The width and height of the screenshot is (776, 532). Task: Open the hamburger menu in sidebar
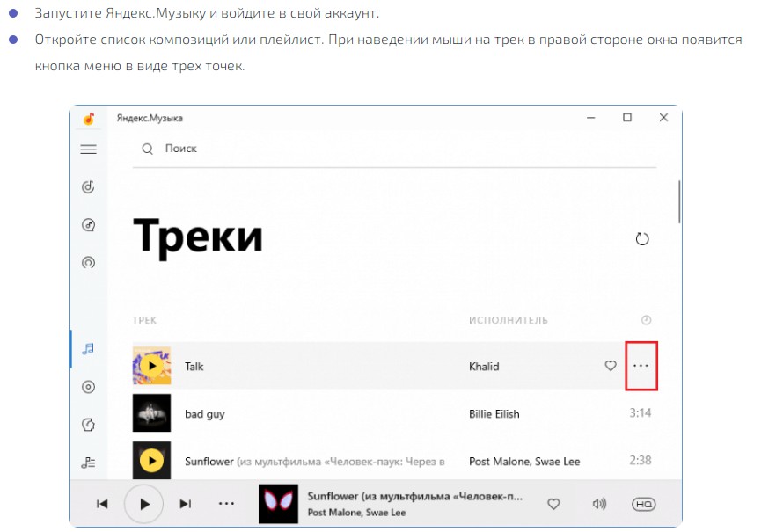(x=89, y=149)
